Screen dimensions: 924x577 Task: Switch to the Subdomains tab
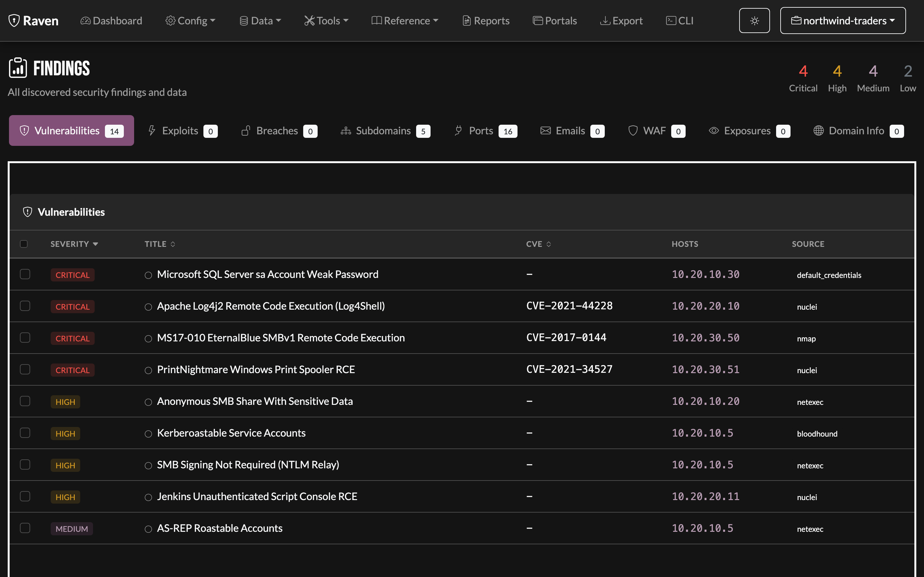[385, 131]
